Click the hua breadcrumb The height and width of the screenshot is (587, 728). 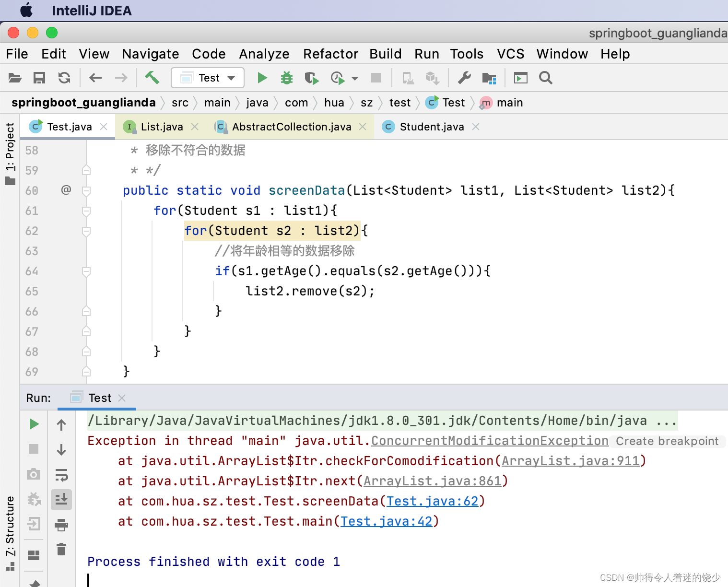point(334,103)
